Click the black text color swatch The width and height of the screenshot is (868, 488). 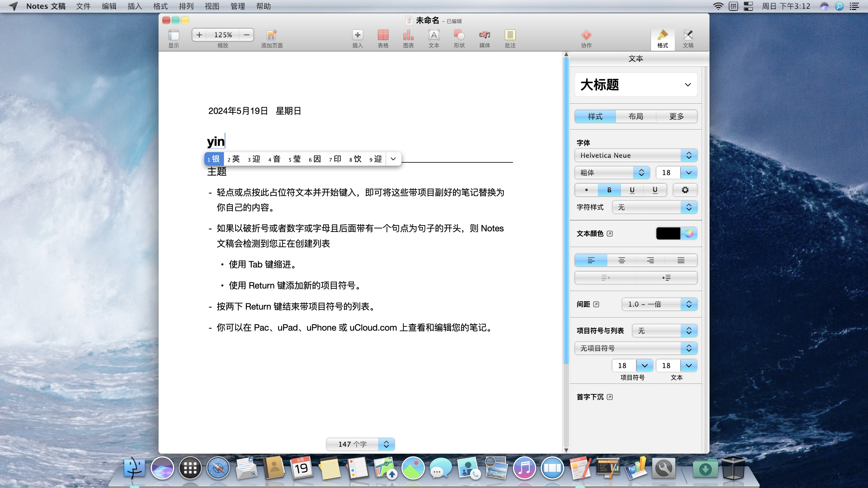click(668, 233)
